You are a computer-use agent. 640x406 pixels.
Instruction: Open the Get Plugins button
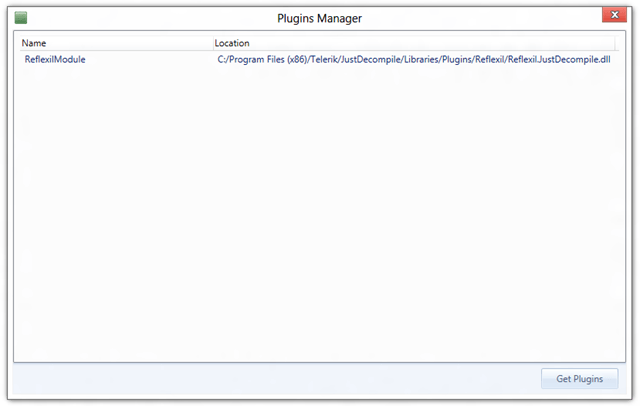[579, 379]
